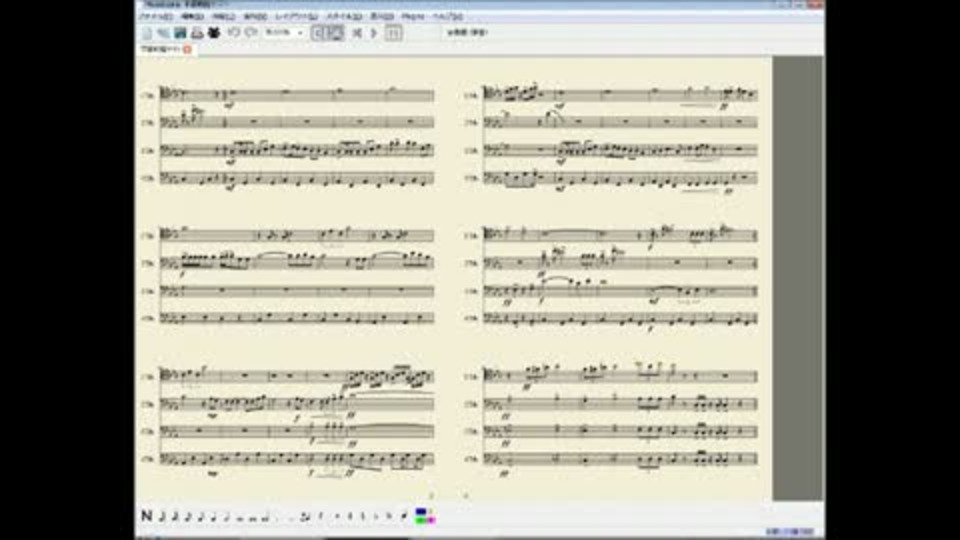Open the Edit menu
Image resolution: width=960 pixels, height=540 pixels.
click(x=193, y=17)
